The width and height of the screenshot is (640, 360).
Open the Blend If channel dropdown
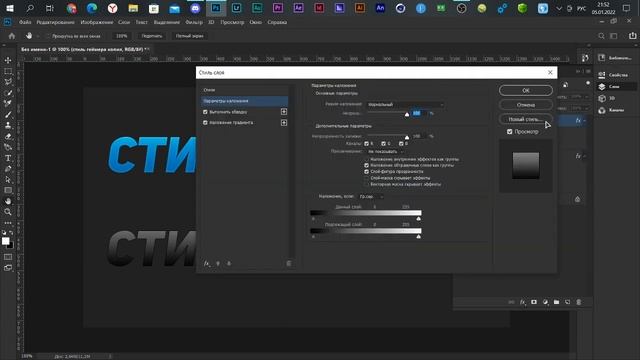pos(370,197)
